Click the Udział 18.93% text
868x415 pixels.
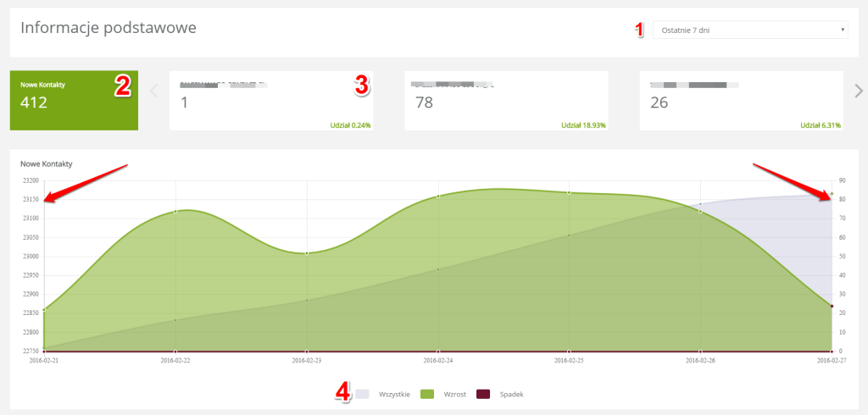click(x=583, y=125)
